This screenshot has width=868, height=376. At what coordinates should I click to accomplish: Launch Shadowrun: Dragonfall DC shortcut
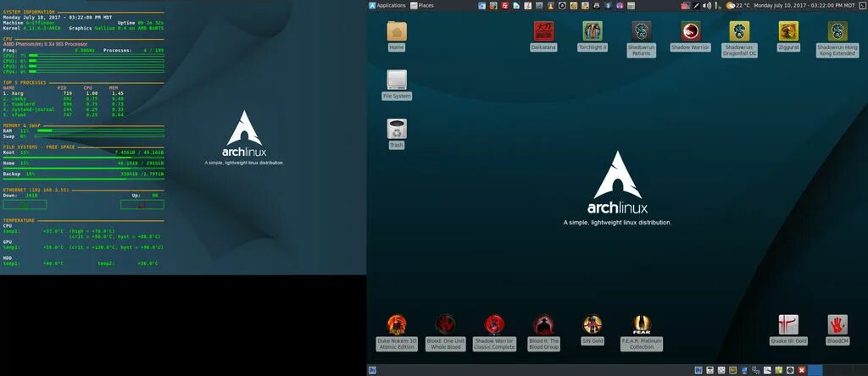(x=739, y=32)
